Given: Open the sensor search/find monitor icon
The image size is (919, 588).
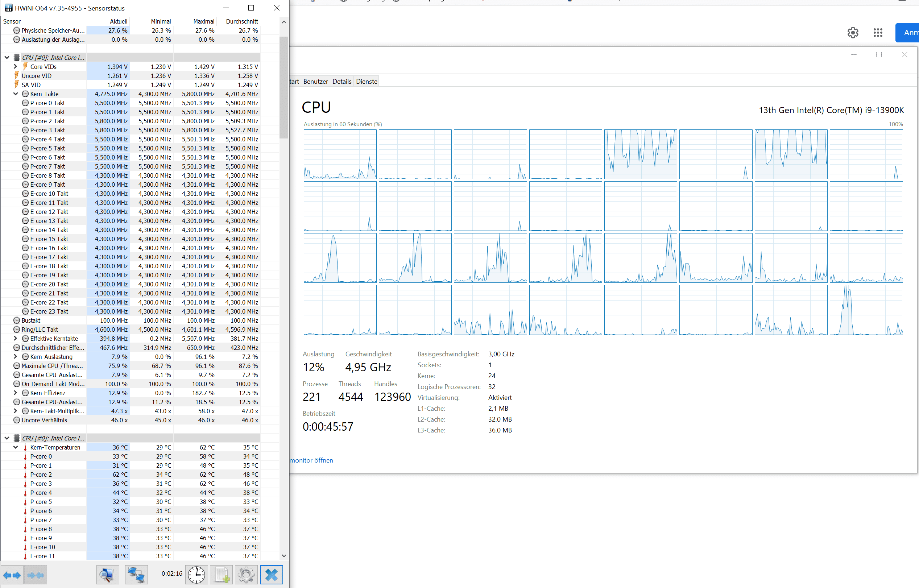Looking at the screenshot, I should click(x=107, y=575).
